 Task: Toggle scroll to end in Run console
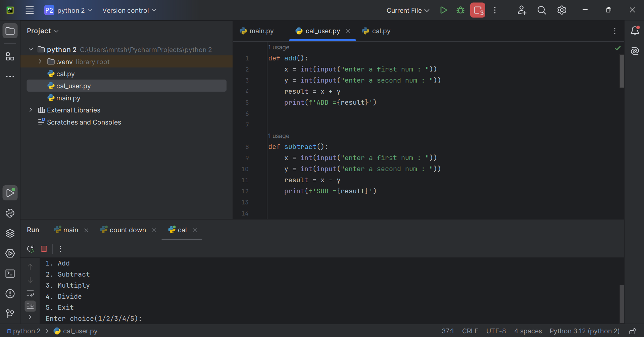click(x=30, y=306)
